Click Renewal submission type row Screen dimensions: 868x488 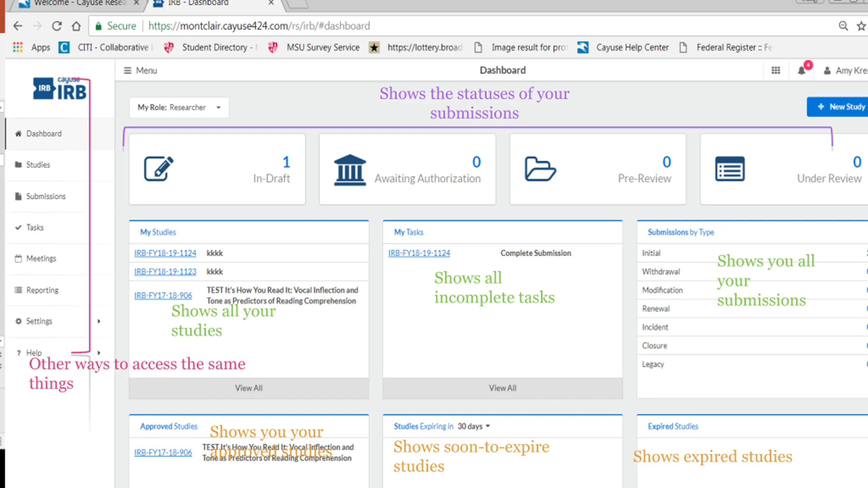coord(753,309)
